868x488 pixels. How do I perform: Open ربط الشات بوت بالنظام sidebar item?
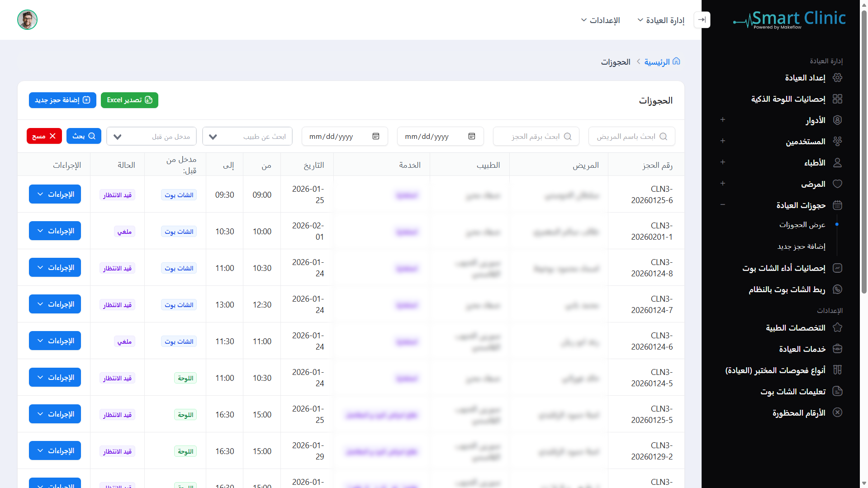coord(787,289)
